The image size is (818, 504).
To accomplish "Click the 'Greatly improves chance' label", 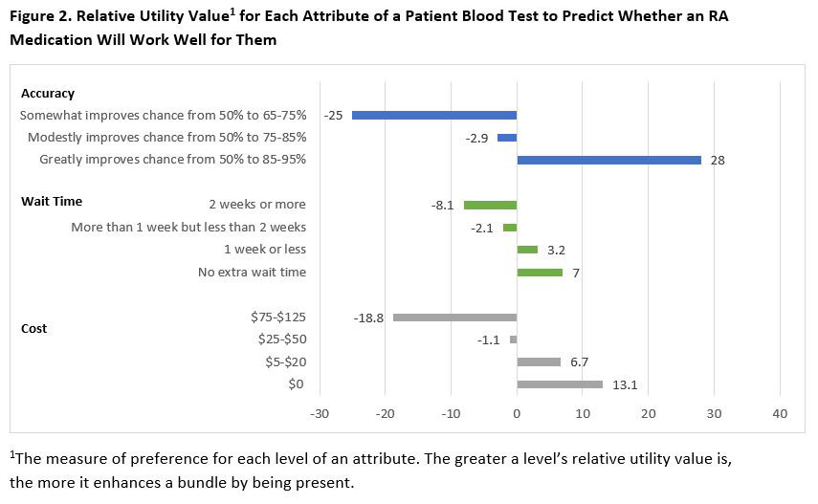I will pyautogui.click(x=172, y=160).
